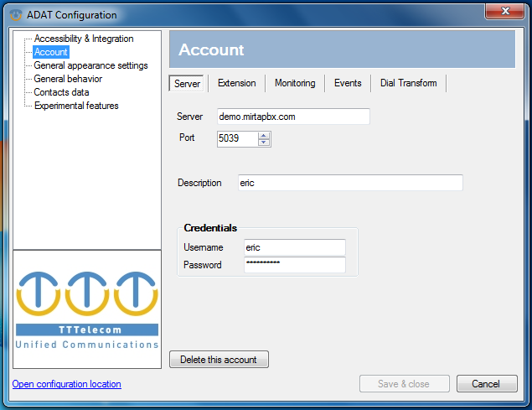This screenshot has height=410, width=532.
Task: Increase the port number with up arrow
Action: tap(264, 135)
